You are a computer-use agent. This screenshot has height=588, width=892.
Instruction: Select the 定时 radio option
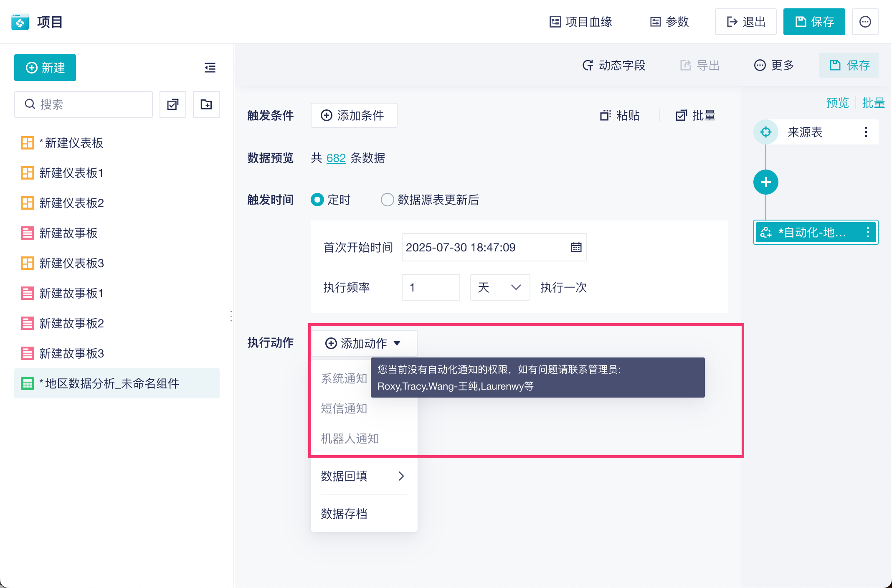(x=317, y=200)
